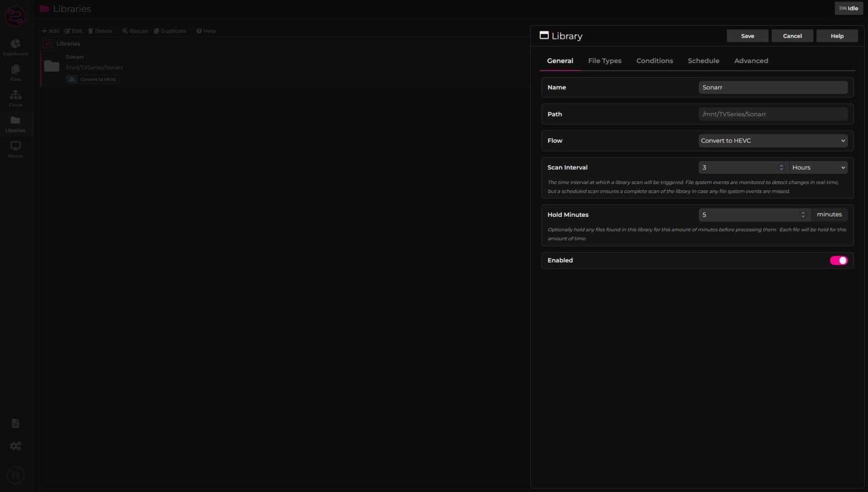This screenshot has height=492, width=868.
Task: Toggle the Libraries select-all checkbox
Action: 47,44
